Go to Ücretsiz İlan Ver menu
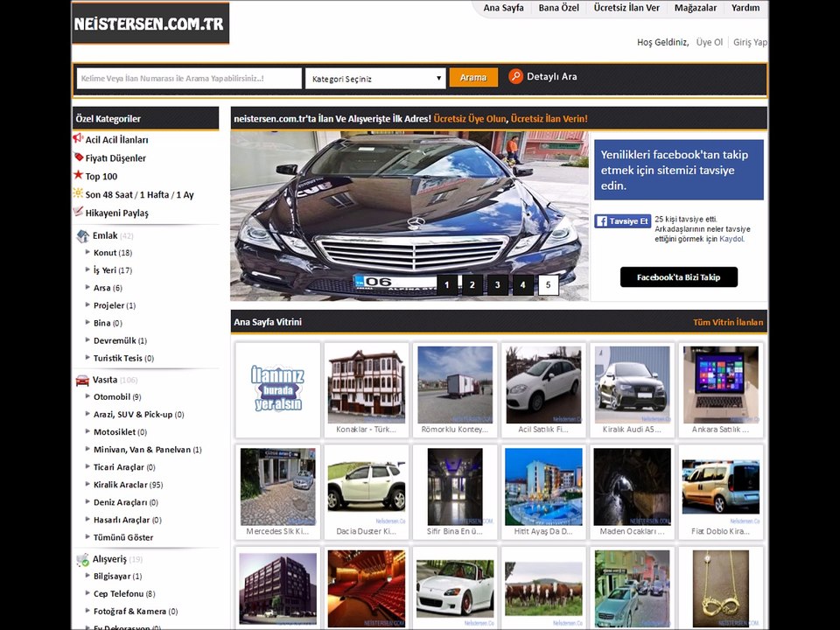Screen dimensions: 840x630 pos(626,8)
